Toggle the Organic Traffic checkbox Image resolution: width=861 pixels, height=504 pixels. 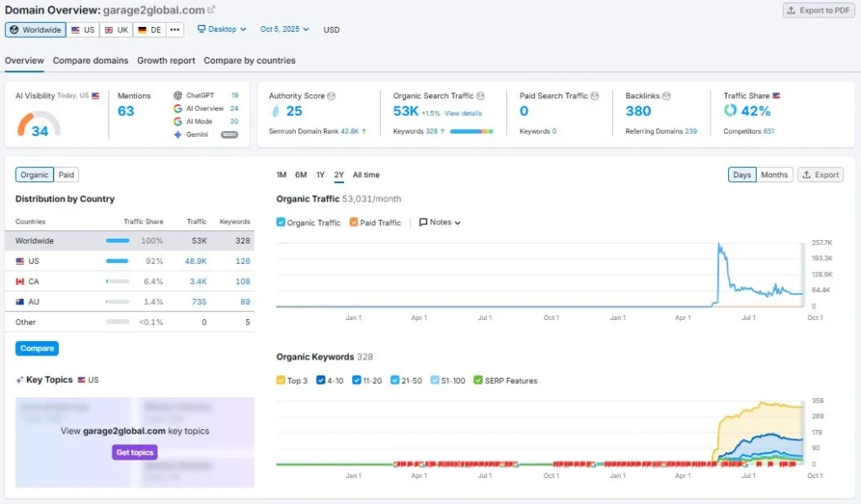281,222
